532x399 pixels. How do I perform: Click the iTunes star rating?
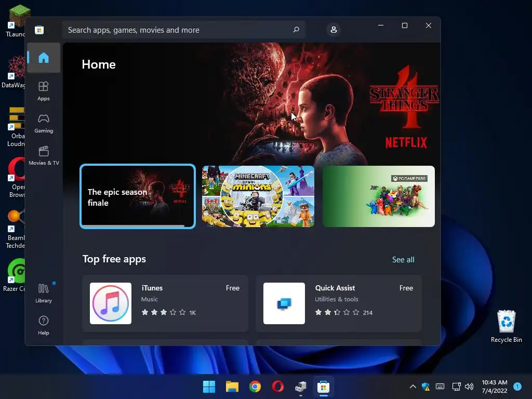pos(164,312)
